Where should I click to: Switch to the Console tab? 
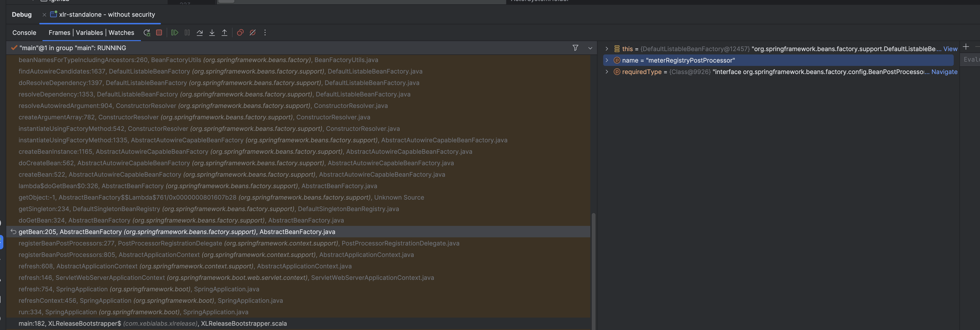click(x=24, y=33)
